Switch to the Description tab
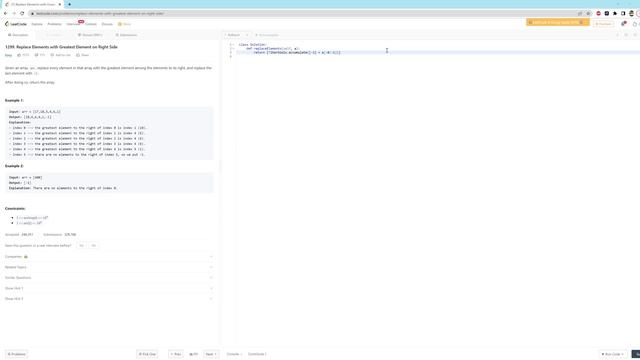This screenshot has width=640, height=360. [x=18, y=35]
